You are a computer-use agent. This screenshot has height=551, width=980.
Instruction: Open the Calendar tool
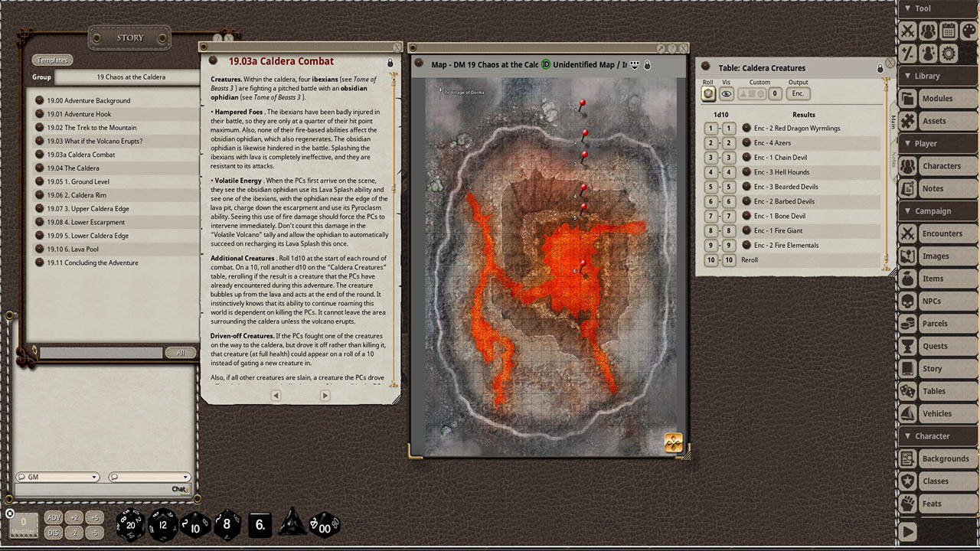pos(947,31)
